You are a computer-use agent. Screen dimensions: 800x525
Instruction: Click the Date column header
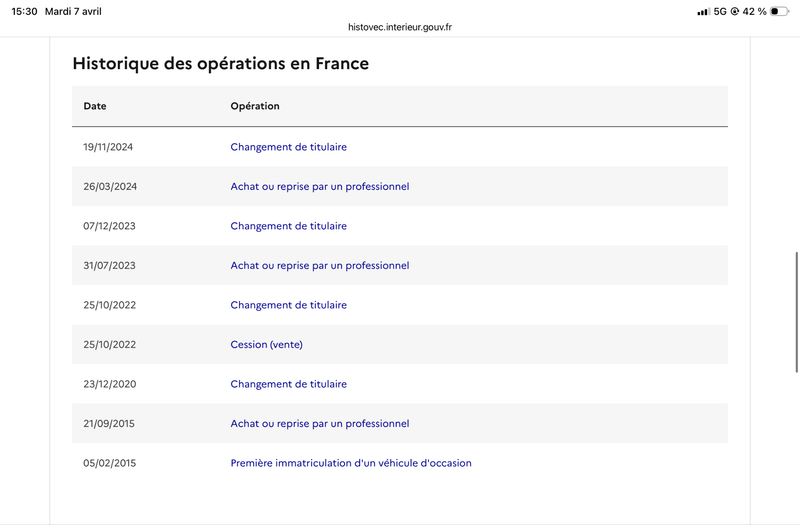95,106
